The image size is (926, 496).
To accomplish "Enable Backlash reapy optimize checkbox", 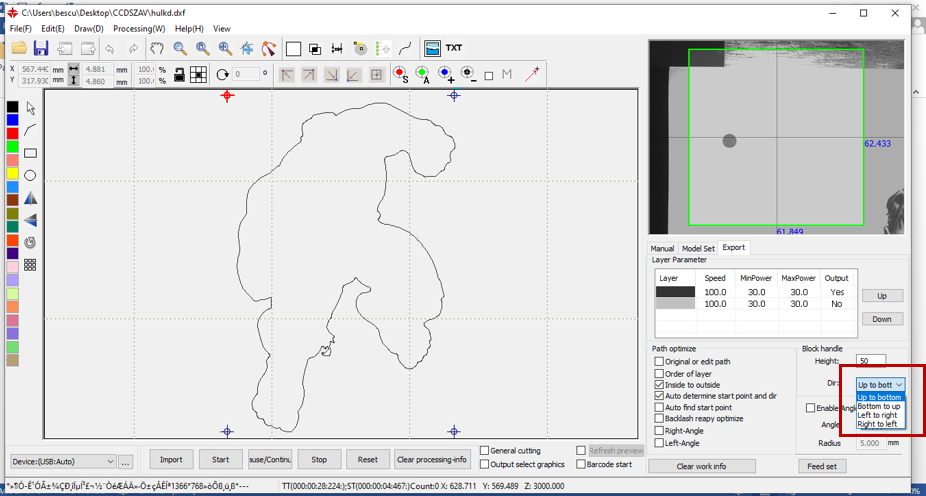I will point(659,419).
